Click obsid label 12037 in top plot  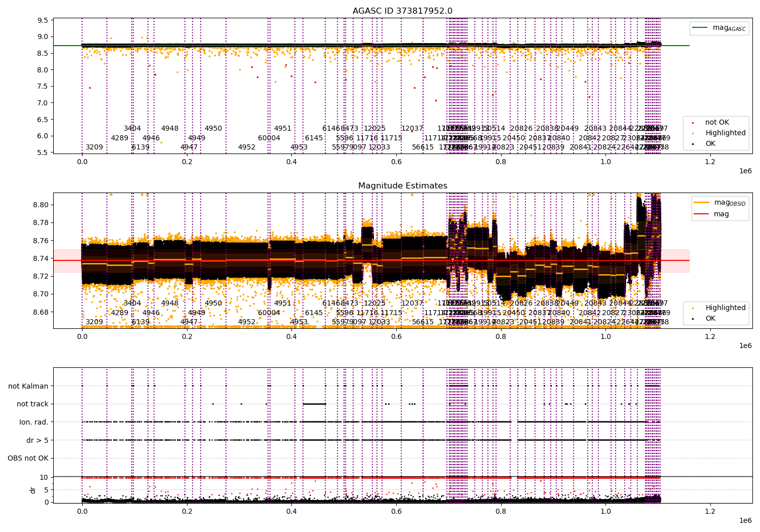tap(412, 129)
